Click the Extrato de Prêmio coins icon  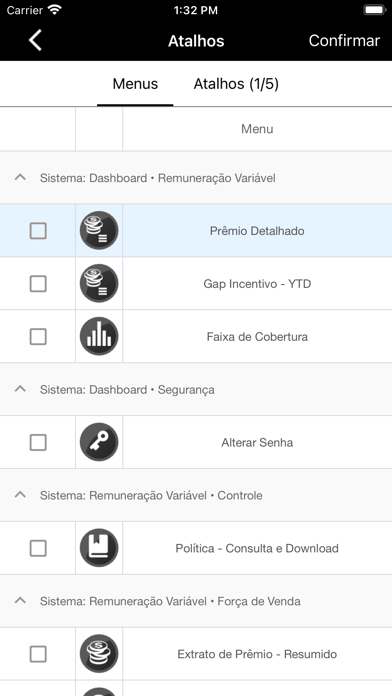(99, 653)
